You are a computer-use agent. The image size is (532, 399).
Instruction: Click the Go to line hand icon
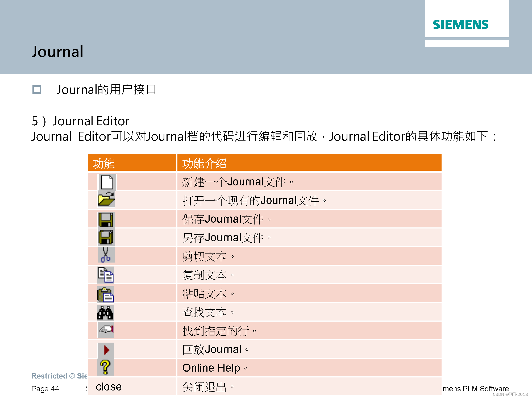coord(106,330)
